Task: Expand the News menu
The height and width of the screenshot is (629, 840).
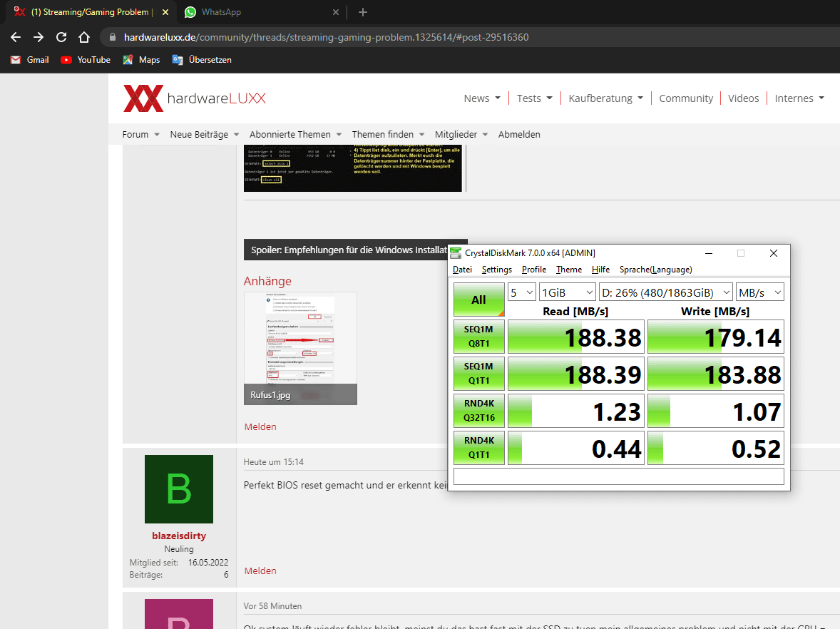Action: [482, 98]
